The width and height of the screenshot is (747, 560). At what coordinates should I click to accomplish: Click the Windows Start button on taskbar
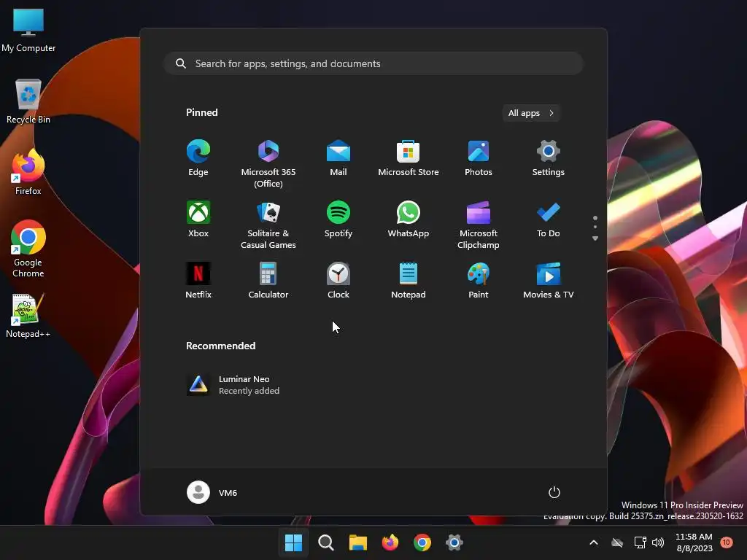293,542
